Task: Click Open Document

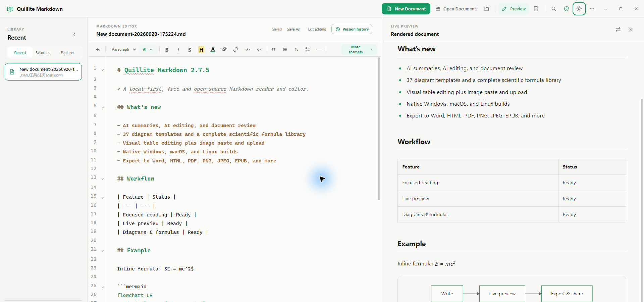Action: click(x=455, y=9)
